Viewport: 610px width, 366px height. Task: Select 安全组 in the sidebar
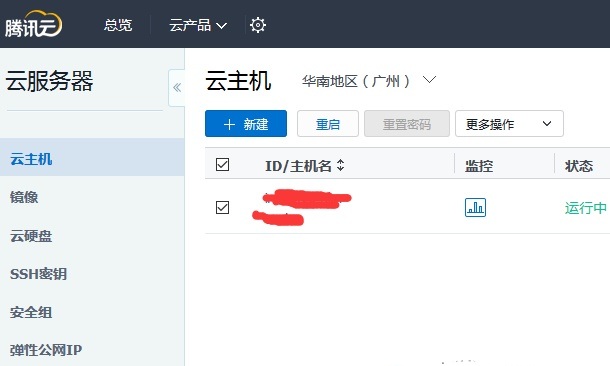pyautogui.click(x=92, y=312)
